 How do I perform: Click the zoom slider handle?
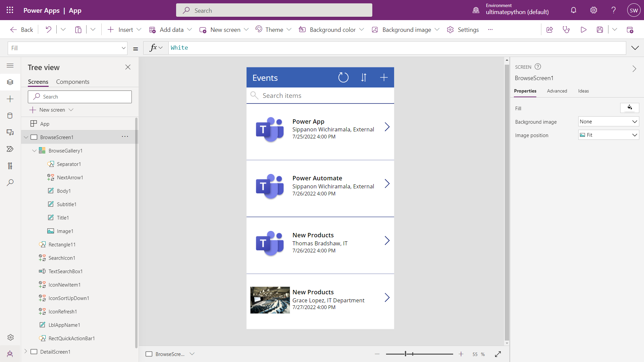pos(406,354)
